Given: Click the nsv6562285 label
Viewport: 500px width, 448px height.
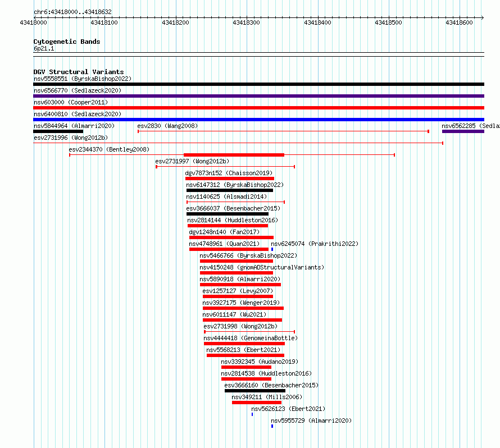Looking at the screenshot, I should pyautogui.click(x=471, y=126).
